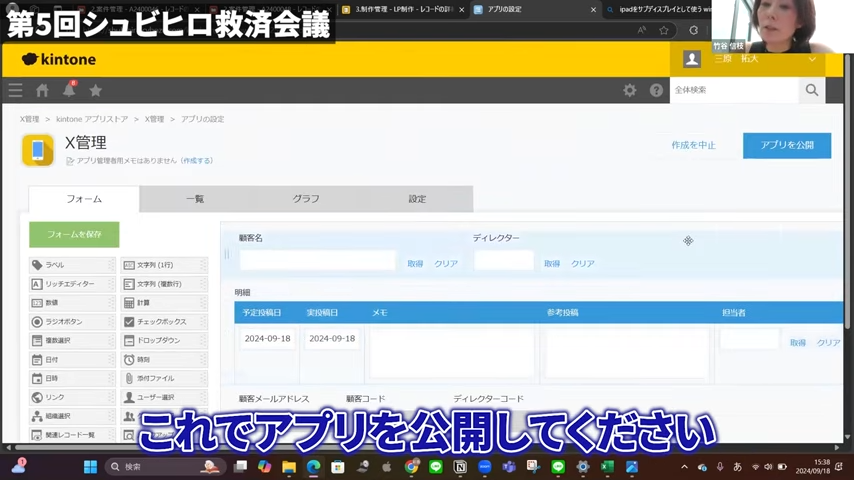Click the ディレクター input field
Image resolution: width=854 pixels, height=480 pixels.
coord(504,260)
